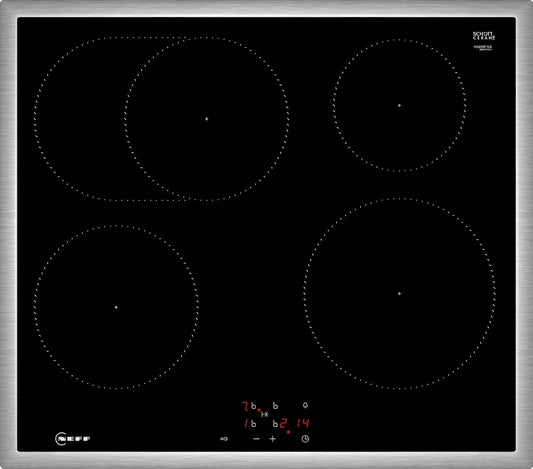Click the center cross of the oval rear-left zone

[x=207, y=119]
